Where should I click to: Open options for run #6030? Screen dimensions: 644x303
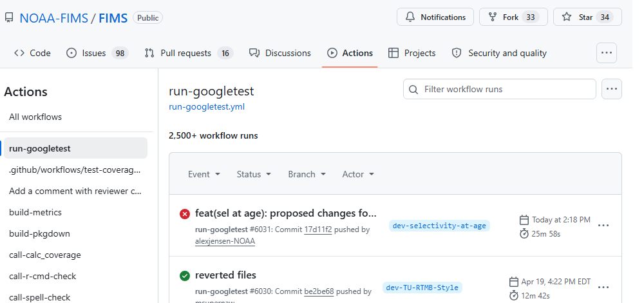click(603, 287)
